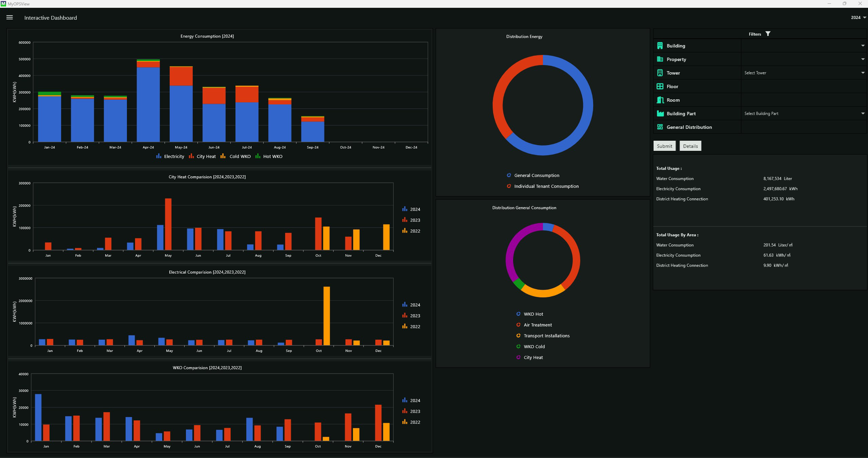The width and height of the screenshot is (868, 458).
Task: Toggle the 2022 series in Electrical Comparison legend
Action: [x=411, y=326]
